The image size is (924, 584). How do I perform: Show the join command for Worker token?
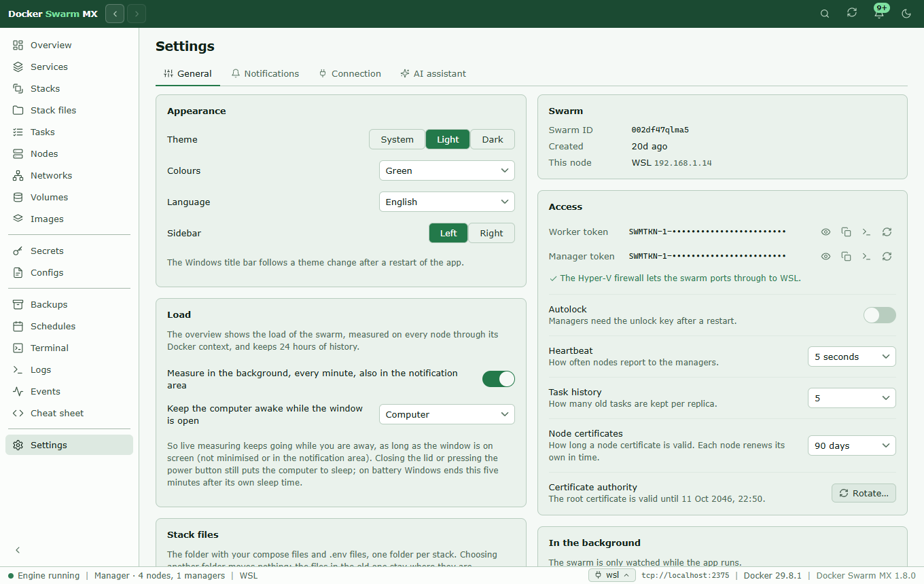tap(866, 232)
